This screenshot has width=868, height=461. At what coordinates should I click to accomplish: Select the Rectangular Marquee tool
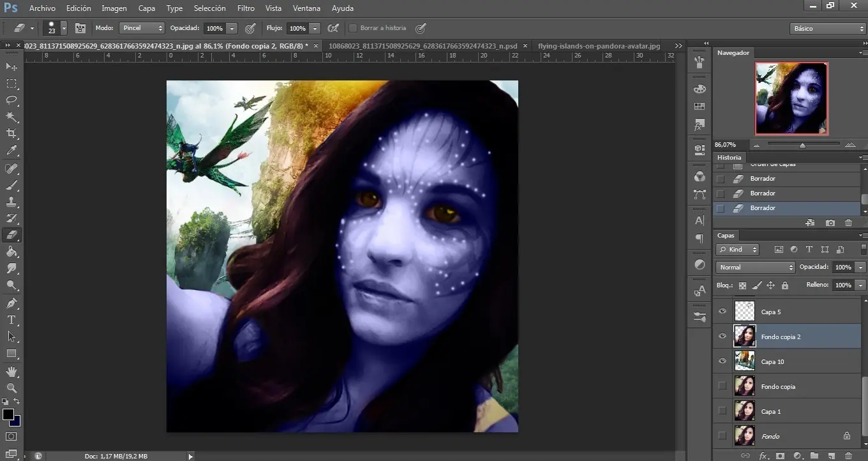coord(11,84)
